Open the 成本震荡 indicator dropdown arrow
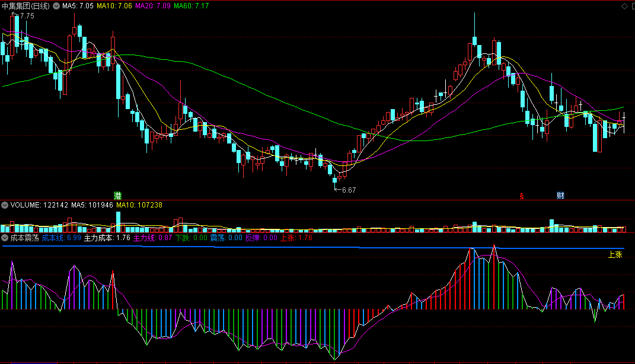This screenshot has height=364, width=635. point(5,238)
